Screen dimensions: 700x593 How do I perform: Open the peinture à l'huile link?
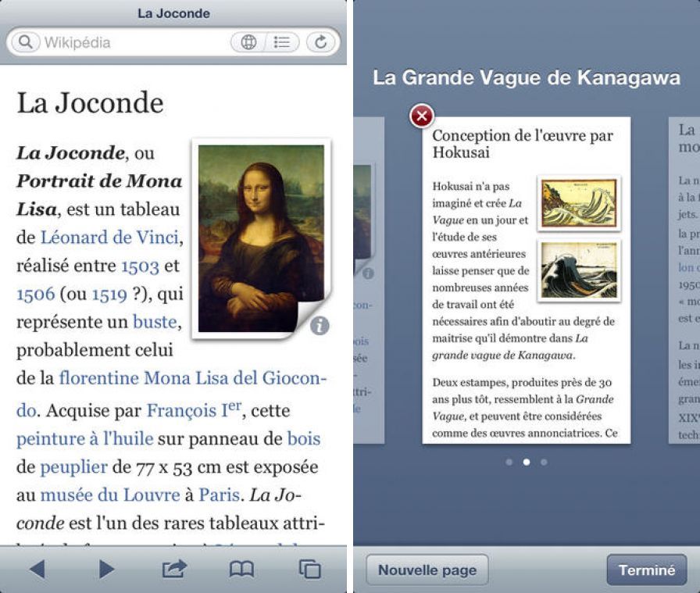point(84,439)
